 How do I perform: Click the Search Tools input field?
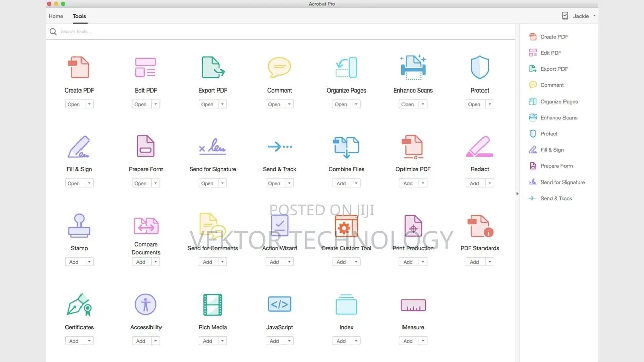282,32
